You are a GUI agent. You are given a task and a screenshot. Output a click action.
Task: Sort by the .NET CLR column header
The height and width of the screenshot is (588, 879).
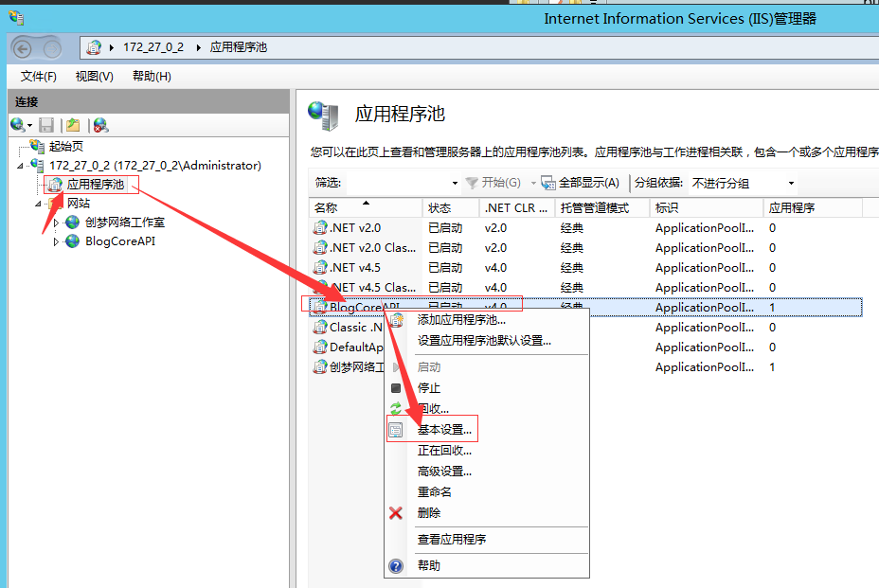click(x=517, y=208)
